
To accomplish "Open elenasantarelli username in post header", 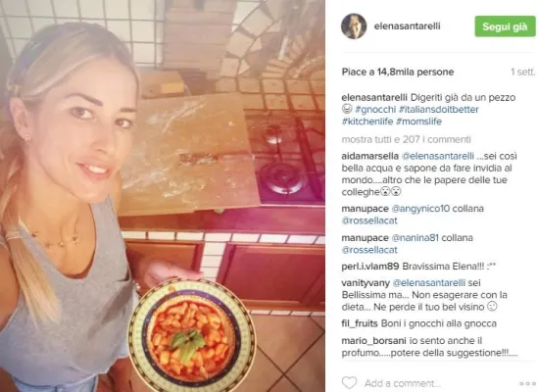I will click(407, 26).
